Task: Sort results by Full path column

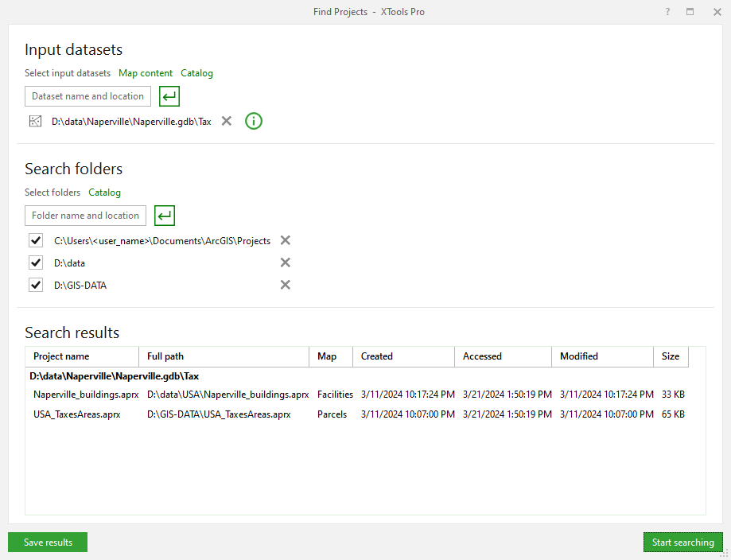Action: pyautogui.click(x=224, y=356)
